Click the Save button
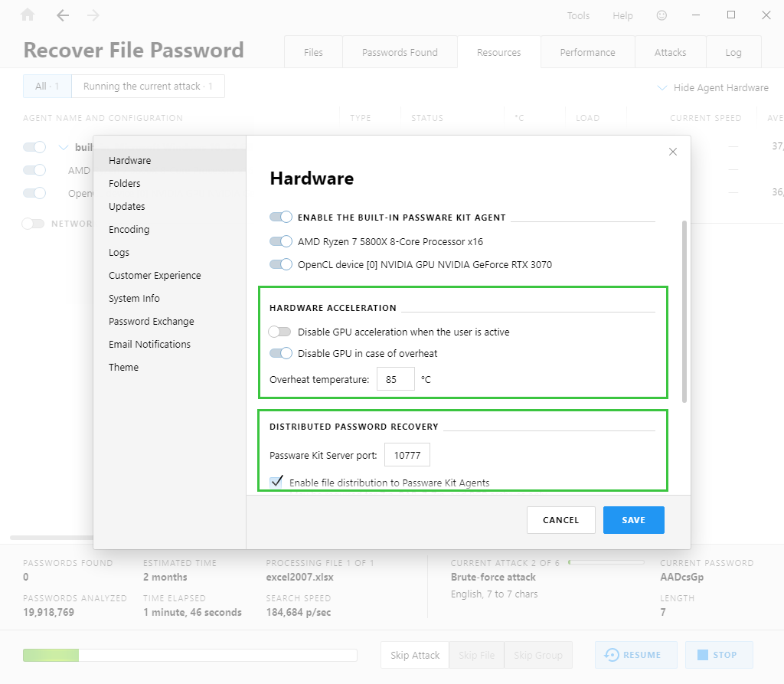The image size is (784, 684). 633,520
